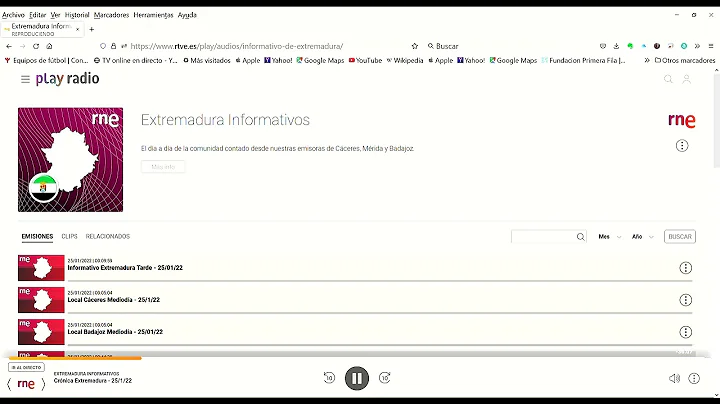Open the Ayuda menu
This screenshot has width=720, height=404.
click(187, 15)
